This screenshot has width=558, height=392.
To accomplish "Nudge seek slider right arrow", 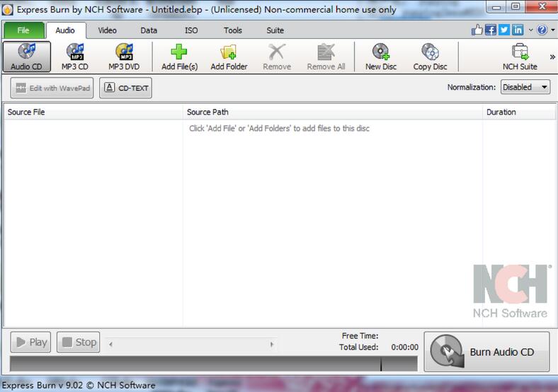I will point(272,344).
